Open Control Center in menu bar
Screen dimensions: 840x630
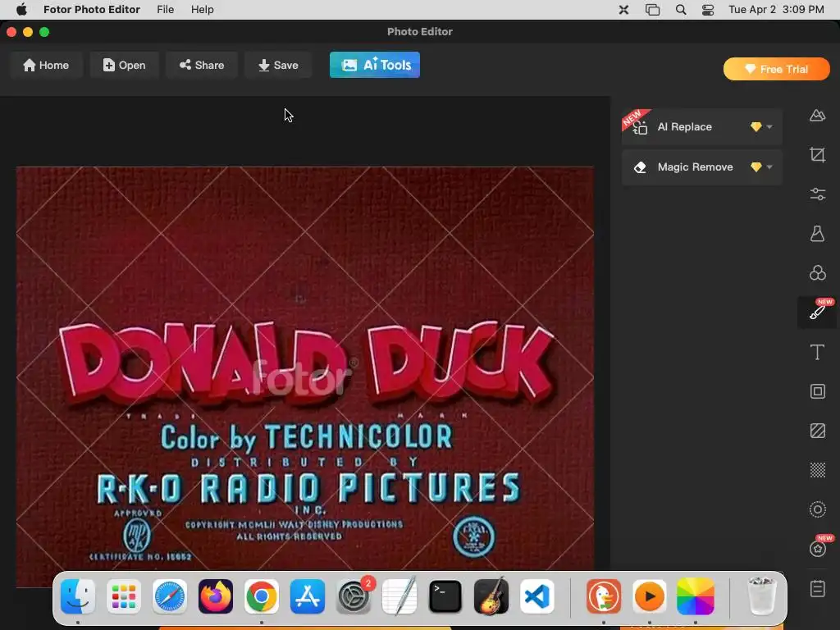pyautogui.click(x=708, y=10)
